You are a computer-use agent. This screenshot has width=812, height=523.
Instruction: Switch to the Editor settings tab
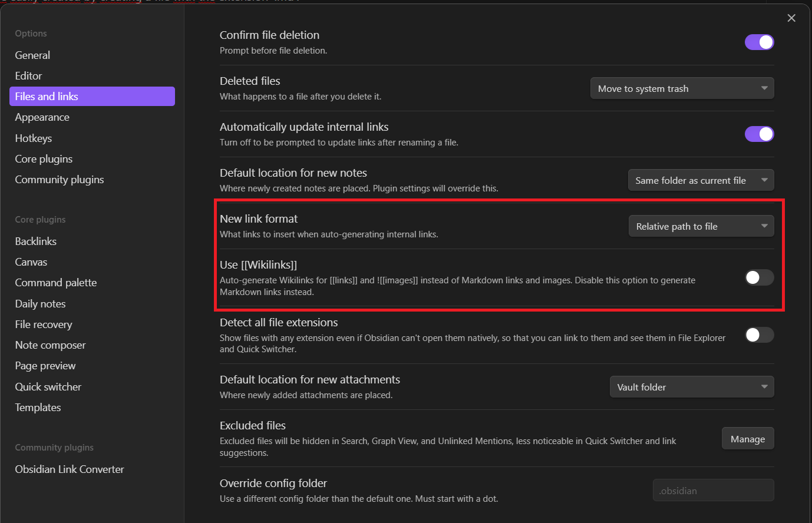pyautogui.click(x=28, y=76)
